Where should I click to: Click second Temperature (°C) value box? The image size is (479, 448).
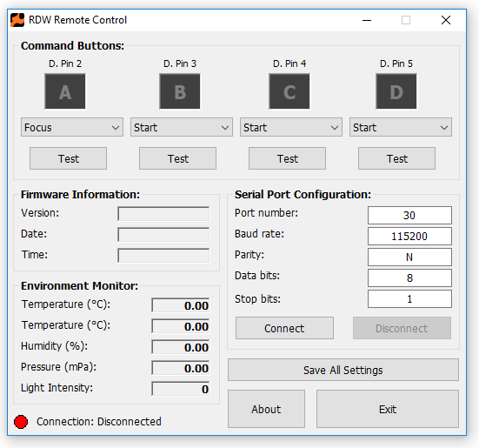(x=181, y=326)
